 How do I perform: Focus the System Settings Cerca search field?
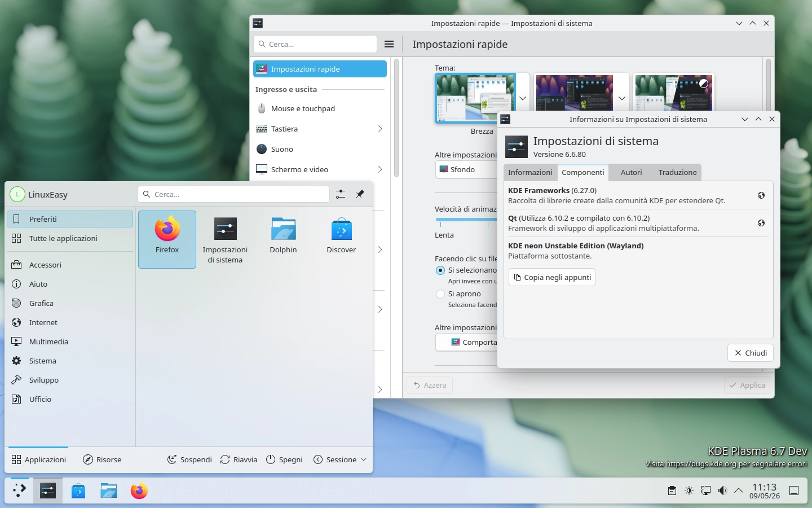point(315,44)
